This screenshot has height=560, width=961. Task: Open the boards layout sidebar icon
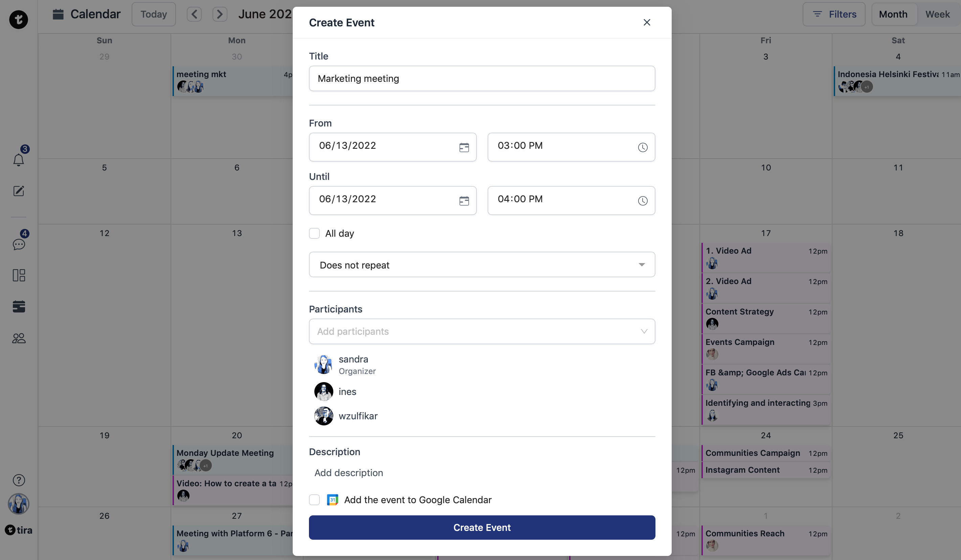click(19, 275)
